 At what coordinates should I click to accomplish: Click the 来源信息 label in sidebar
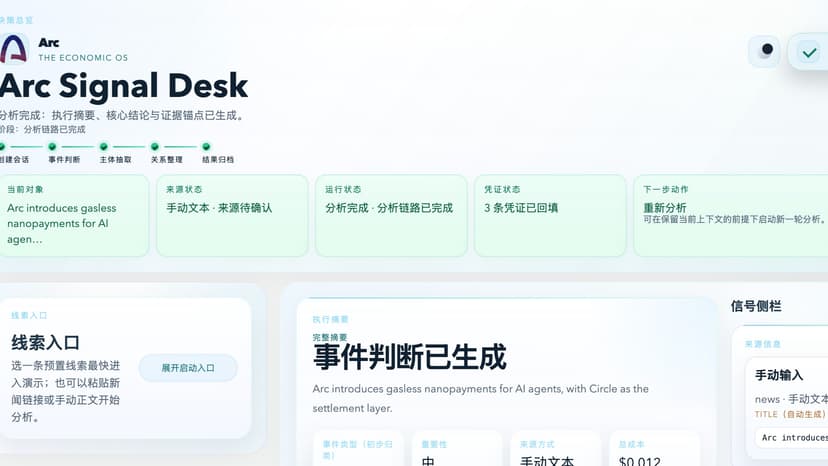pyautogui.click(x=763, y=344)
